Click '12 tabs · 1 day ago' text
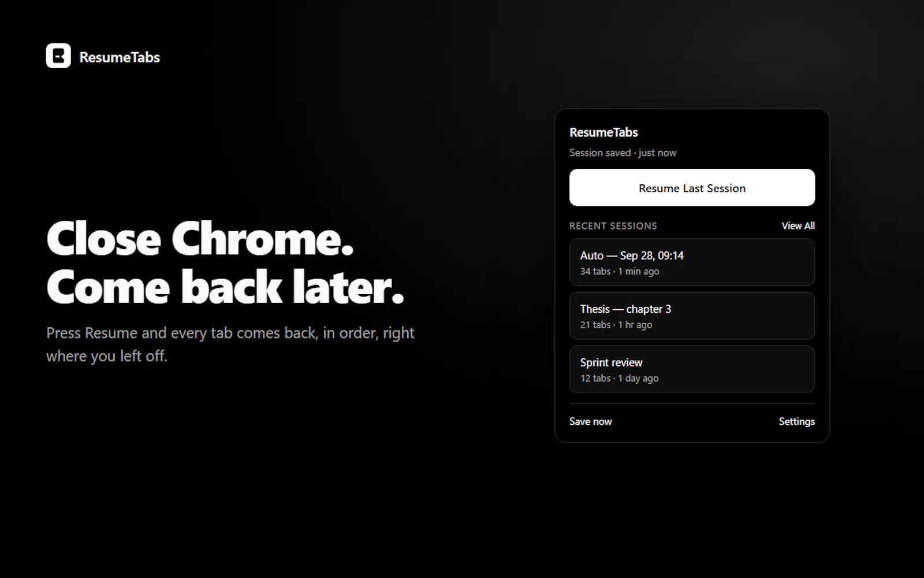924x578 pixels. click(x=619, y=378)
